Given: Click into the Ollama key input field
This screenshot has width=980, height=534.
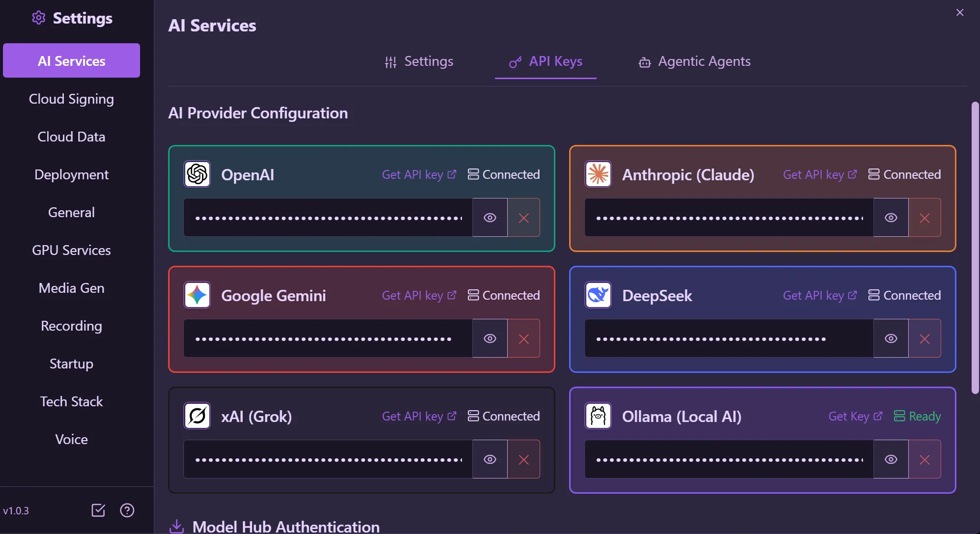Looking at the screenshot, I should click(729, 459).
